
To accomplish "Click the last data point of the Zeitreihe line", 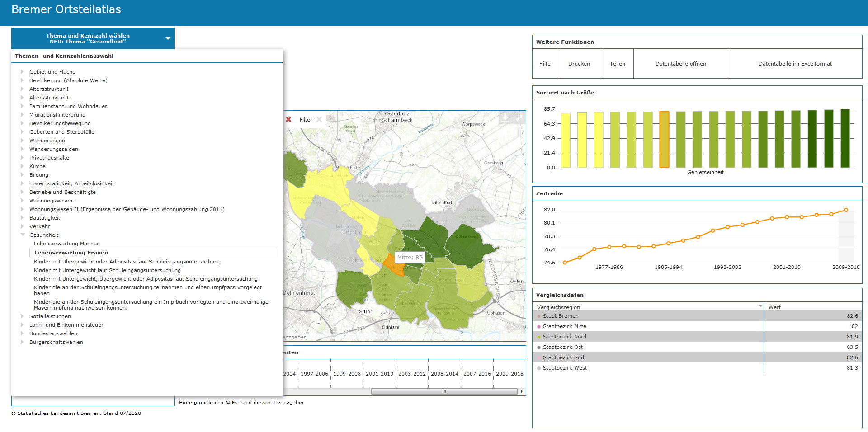I will click(846, 210).
